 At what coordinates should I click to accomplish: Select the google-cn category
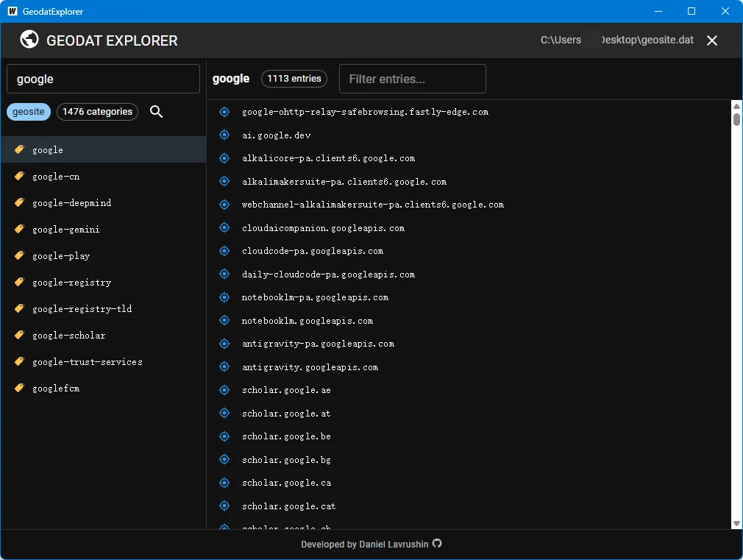tap(103, 177)
